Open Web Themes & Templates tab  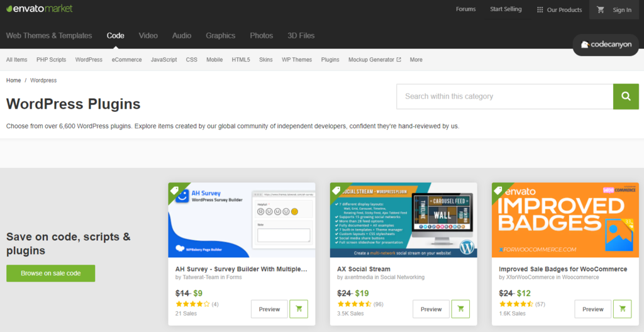click(x=49, y=36)
